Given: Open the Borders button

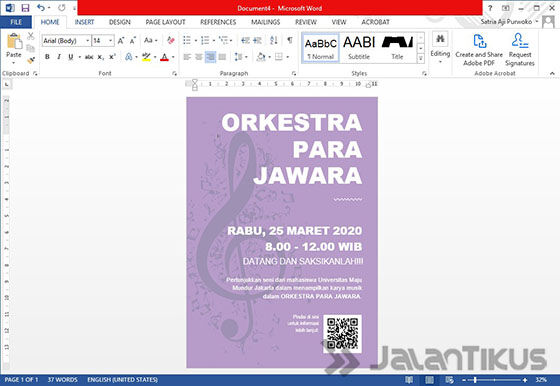Looking at the screenshot, I should [x=279, y=57].
